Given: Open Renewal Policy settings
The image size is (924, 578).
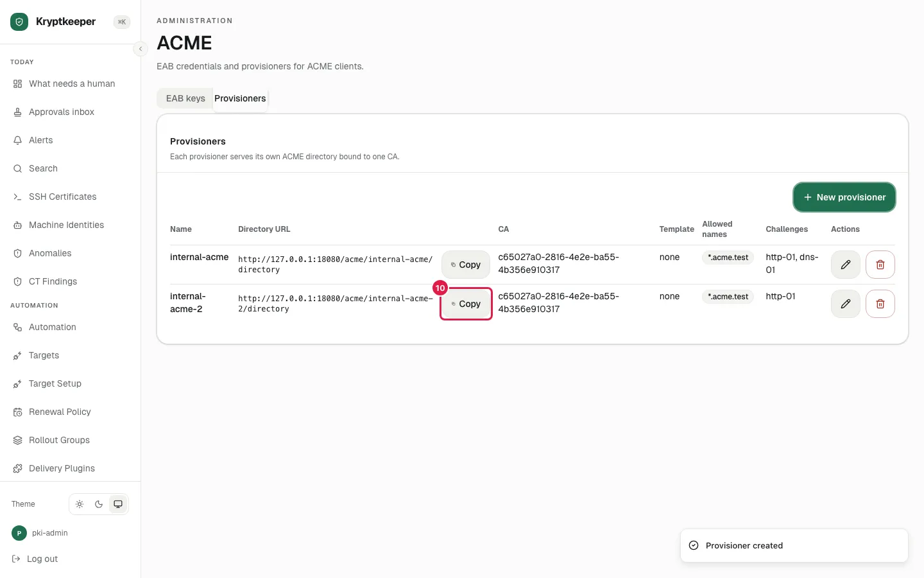Looking at the screenshot, I should [71, 412].
